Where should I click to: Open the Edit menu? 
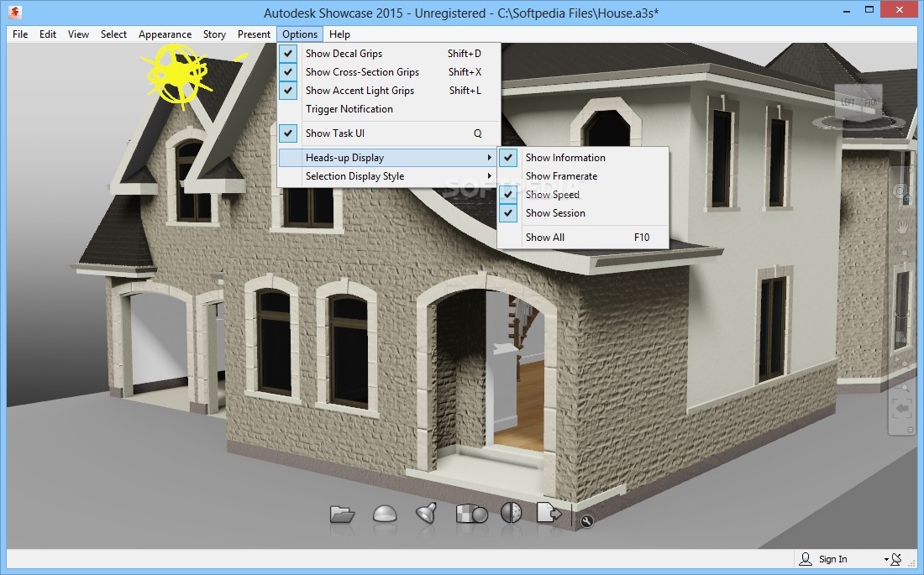(x=48, y=34)
